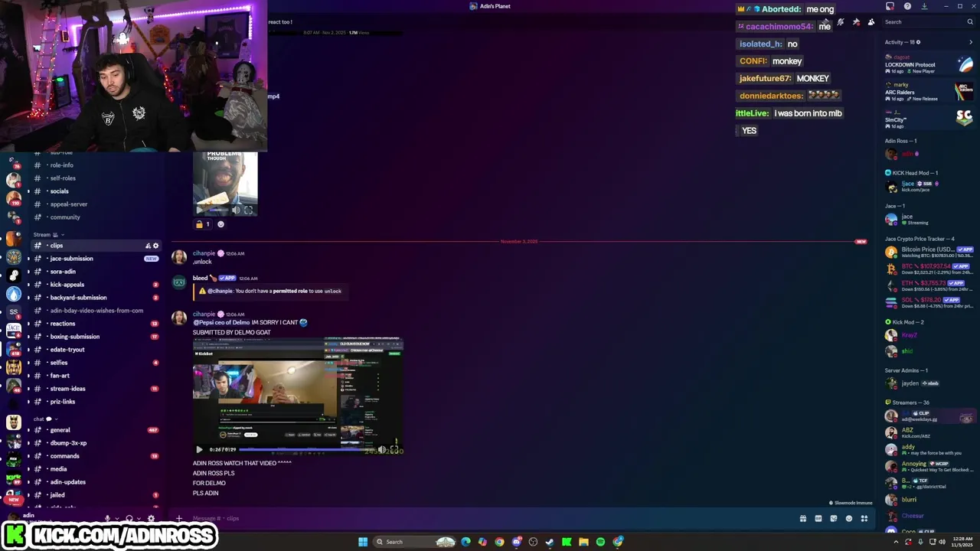Open the SimCity activity card
Image resolution: width=980 pixels, height=551 pixels.
[929, 119]
